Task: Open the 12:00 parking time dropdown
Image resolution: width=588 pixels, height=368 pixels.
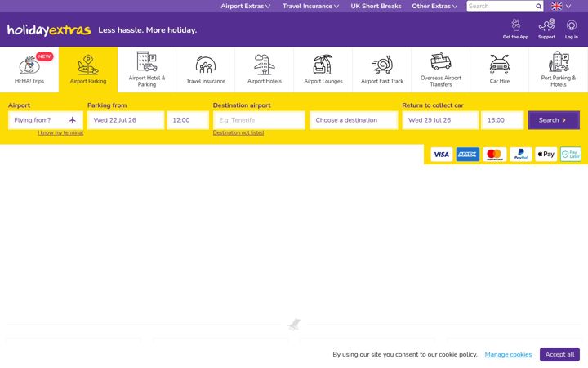Action: [188, 120]
